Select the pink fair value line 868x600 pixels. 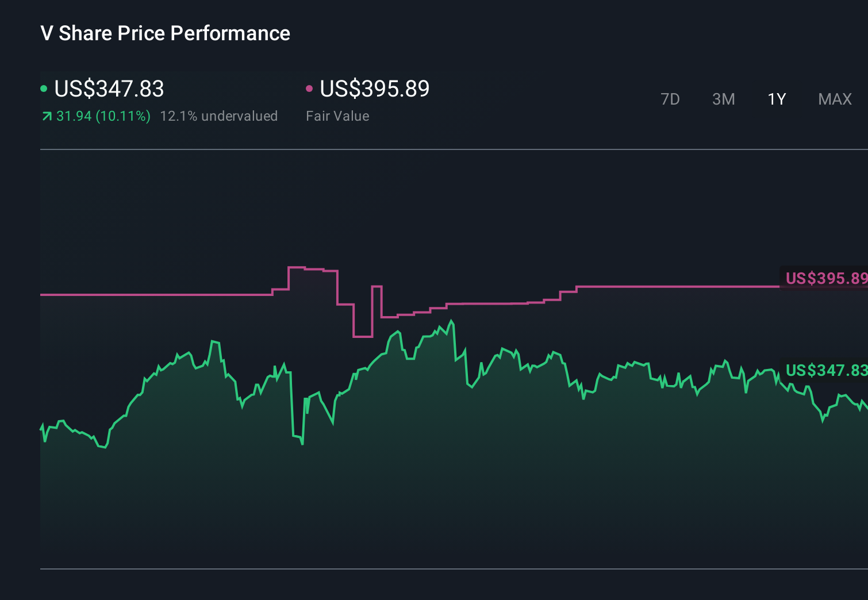661,287
